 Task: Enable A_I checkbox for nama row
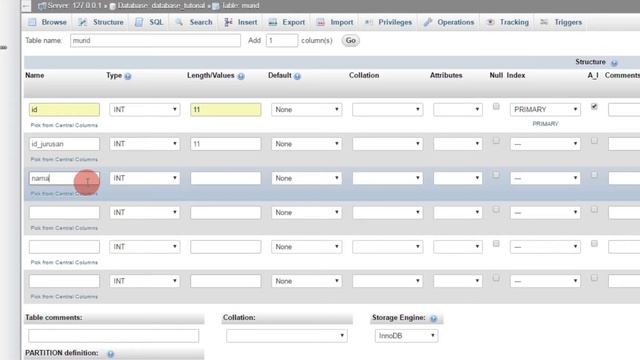click(594, 175)
